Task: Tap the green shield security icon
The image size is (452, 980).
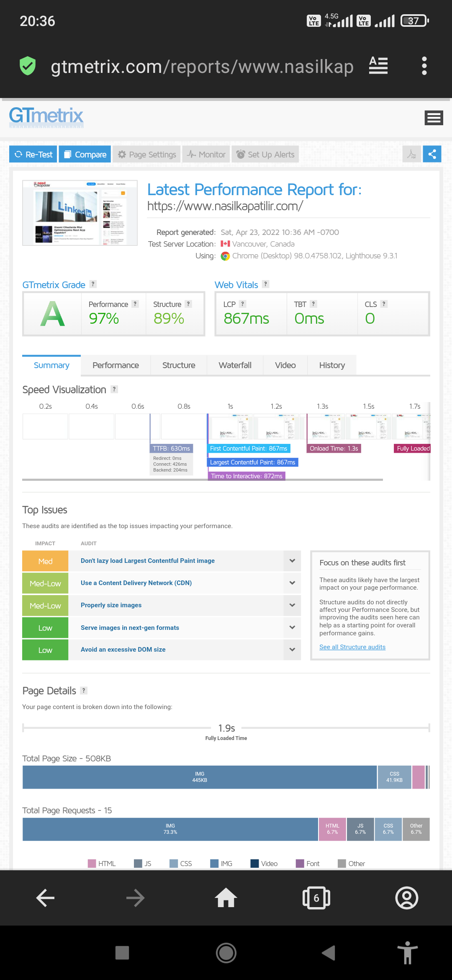Action: tap(28, 66)
